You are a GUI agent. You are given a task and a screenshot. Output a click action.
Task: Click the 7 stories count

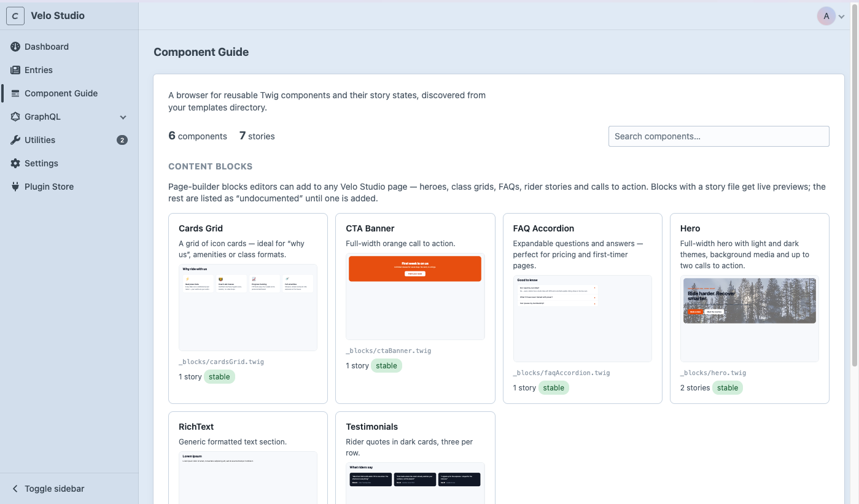(257, 136)
